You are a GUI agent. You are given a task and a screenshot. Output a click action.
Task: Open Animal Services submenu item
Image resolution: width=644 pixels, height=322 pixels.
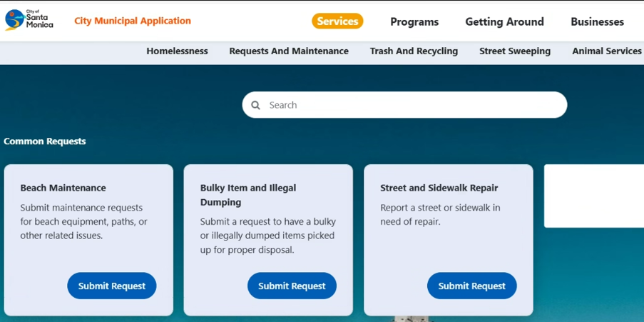coord(606,51)
